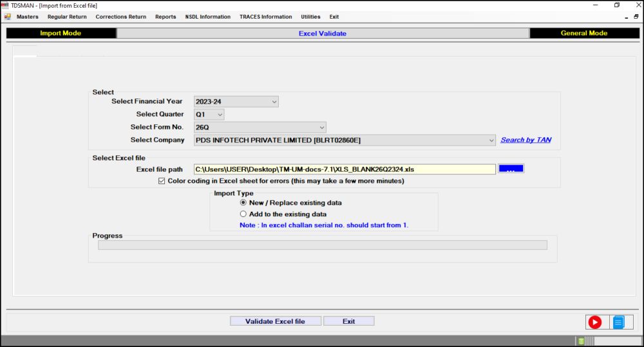
Task: Open the Masters menu
Action: [x=28, y=17]
